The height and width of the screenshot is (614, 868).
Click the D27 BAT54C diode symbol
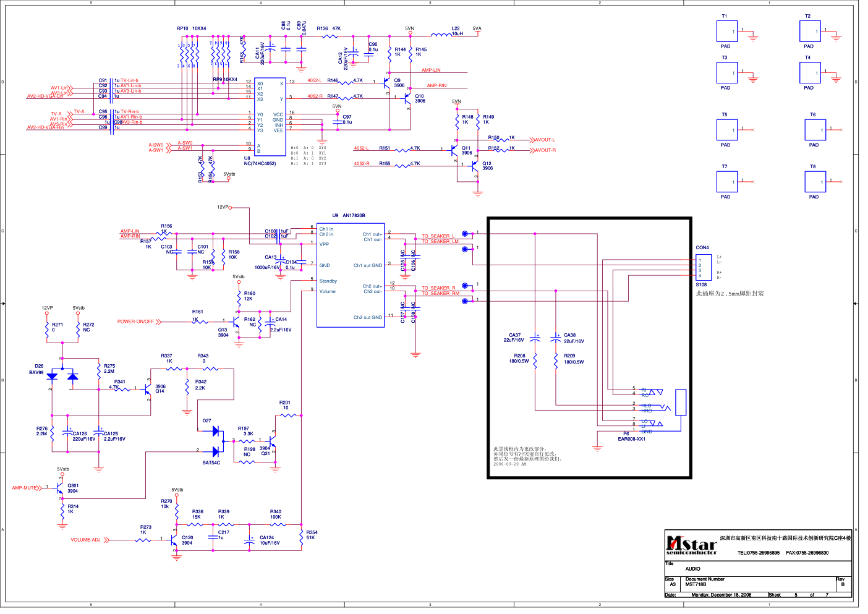pos(216,441)
